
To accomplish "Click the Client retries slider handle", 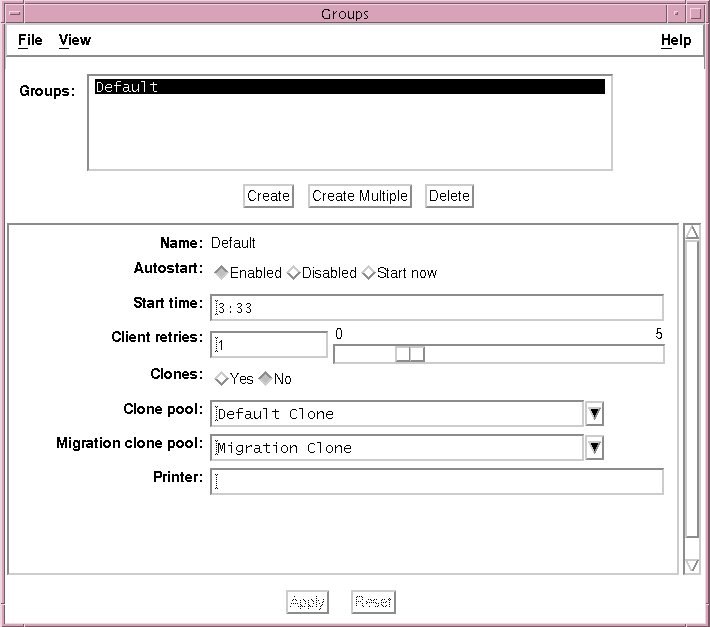I will (x=410, y=354).
